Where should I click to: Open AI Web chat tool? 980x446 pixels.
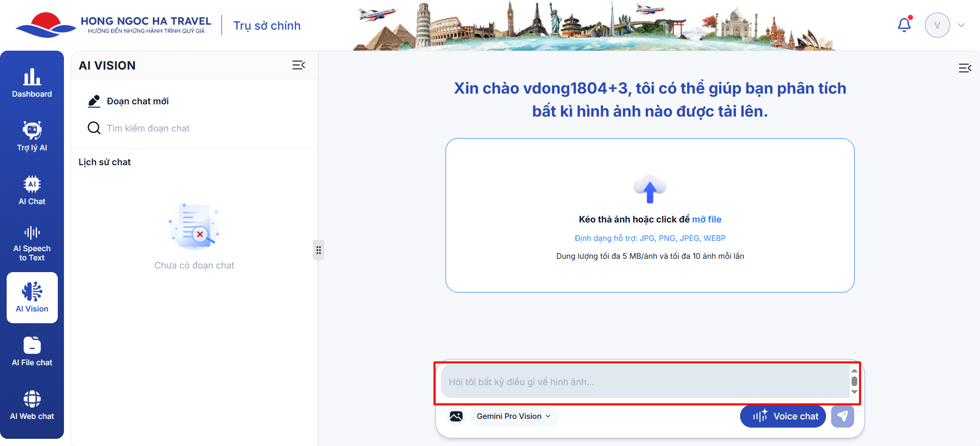point(32,405)
